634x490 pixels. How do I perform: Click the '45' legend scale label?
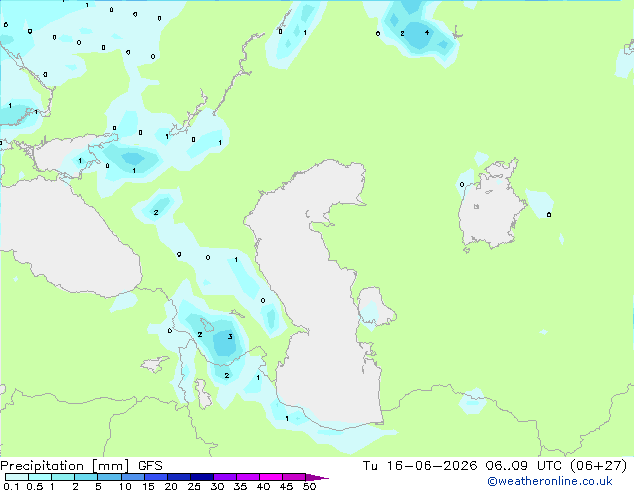pyautogui.click(x=287, y=486)
